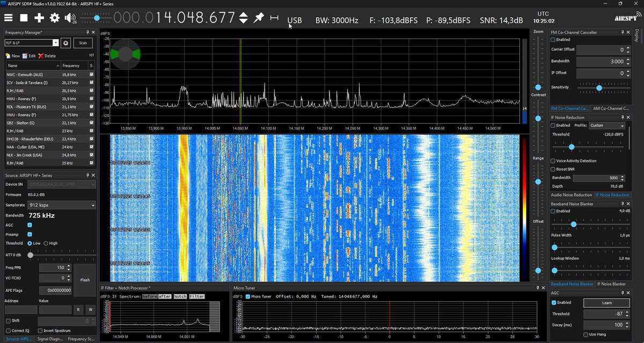The image size is (644, 343).
Task: Select the Low threshold radio button
Action: pyautogui.click(x=30, y=243)
